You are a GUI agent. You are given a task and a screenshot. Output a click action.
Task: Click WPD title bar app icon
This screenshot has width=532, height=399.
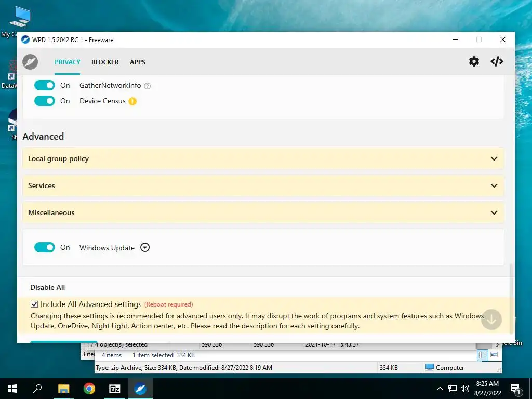[25, 39]
